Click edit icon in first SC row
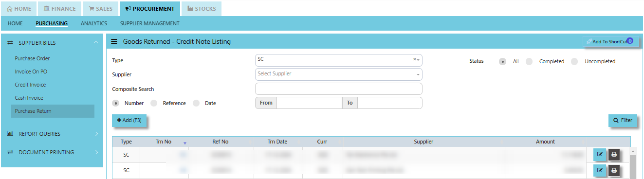The width and height of the screenshot is (644, 179). (600, 155)
